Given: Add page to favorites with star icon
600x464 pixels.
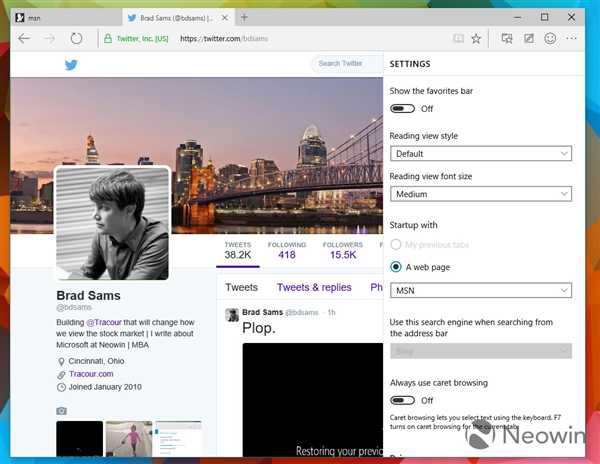Looking at the screenshot, I should [476, 39].
